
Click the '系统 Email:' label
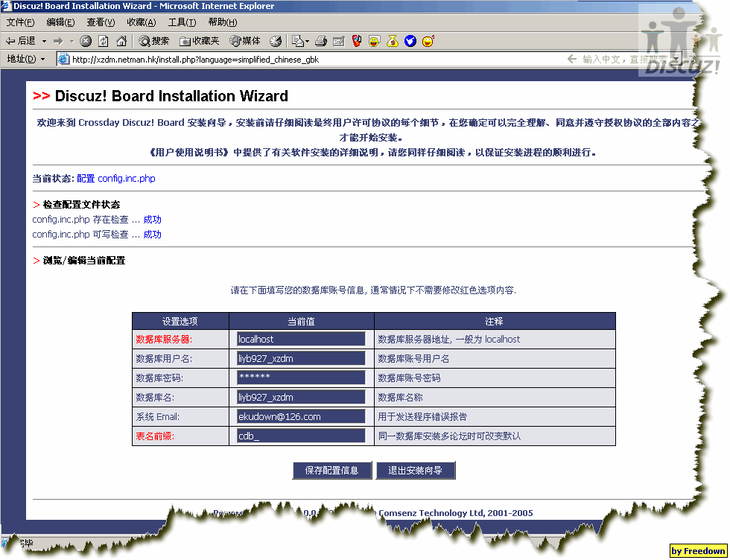(157, 416)
